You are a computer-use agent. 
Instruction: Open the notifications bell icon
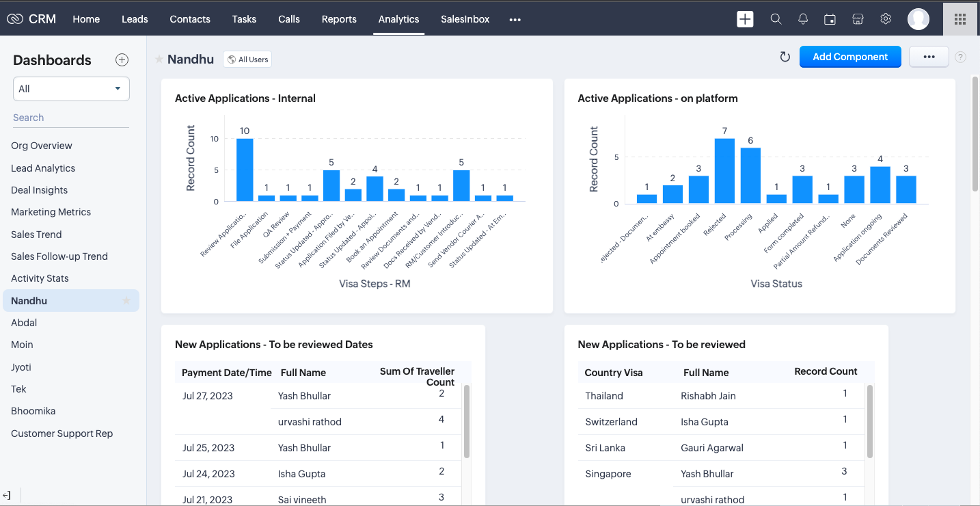click(x=803, y=19)
